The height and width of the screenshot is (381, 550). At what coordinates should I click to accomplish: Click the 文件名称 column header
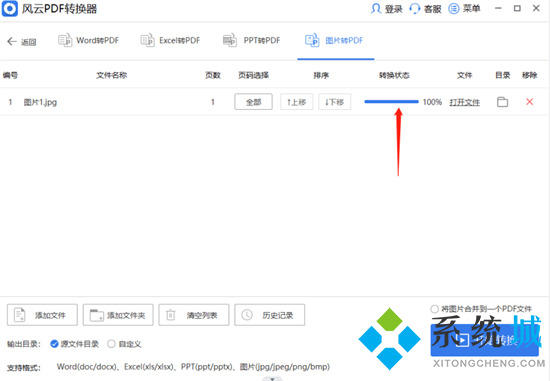[x=112, y=75]
